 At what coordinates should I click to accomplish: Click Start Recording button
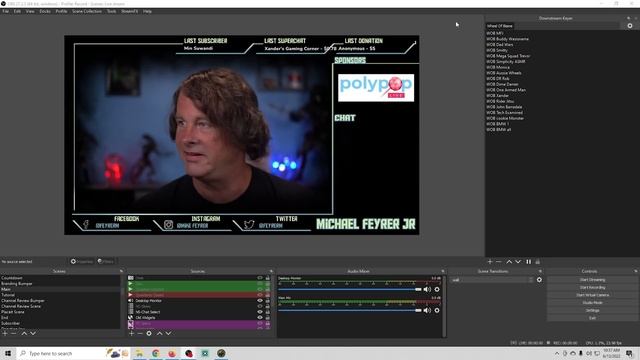point(592,287)
